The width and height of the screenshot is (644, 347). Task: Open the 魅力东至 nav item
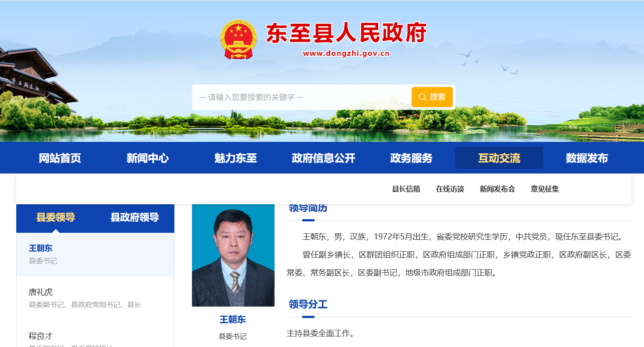click(x=235, y=158)
